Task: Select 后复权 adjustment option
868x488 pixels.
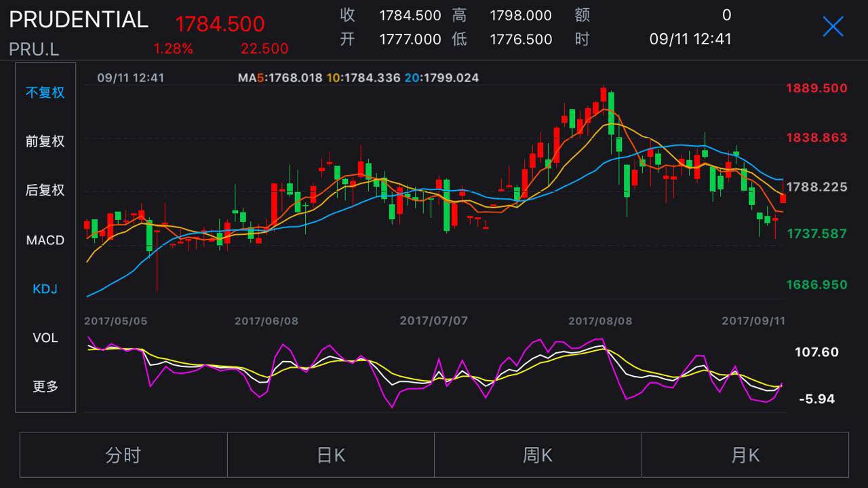Action: point(45,190)
